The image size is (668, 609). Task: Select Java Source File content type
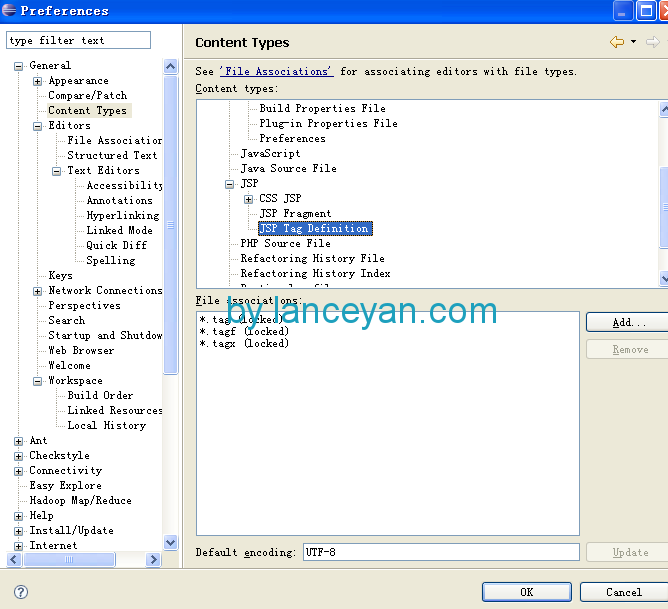coord(288,168)
